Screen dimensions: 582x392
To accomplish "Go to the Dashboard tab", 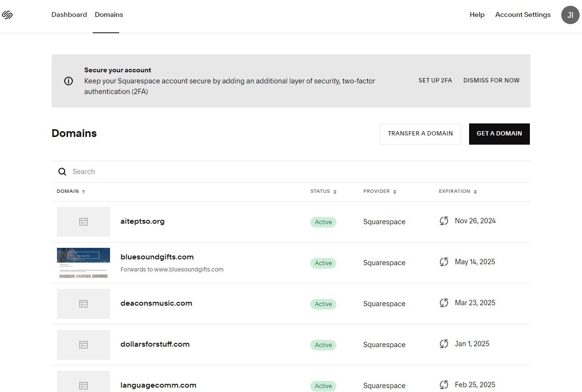I will coord(69,15).
